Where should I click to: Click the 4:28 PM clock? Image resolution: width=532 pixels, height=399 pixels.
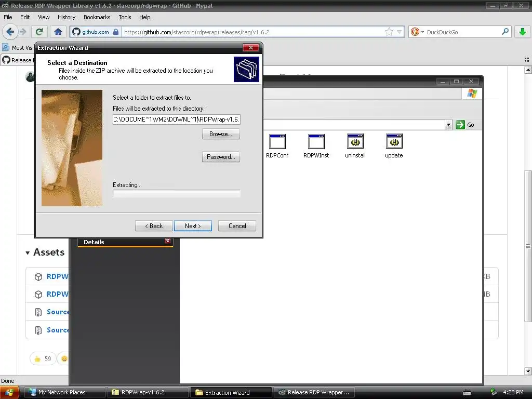pos(513,392)
